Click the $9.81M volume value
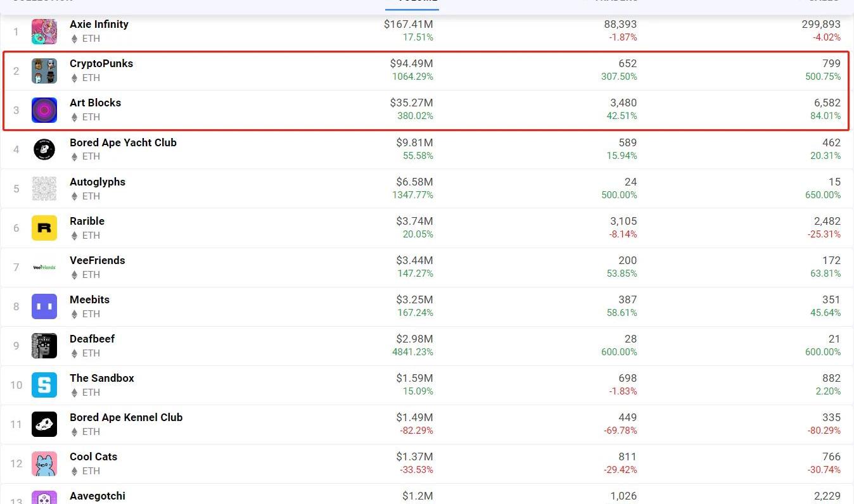This screenshot has width=854, height=504. 415,142
